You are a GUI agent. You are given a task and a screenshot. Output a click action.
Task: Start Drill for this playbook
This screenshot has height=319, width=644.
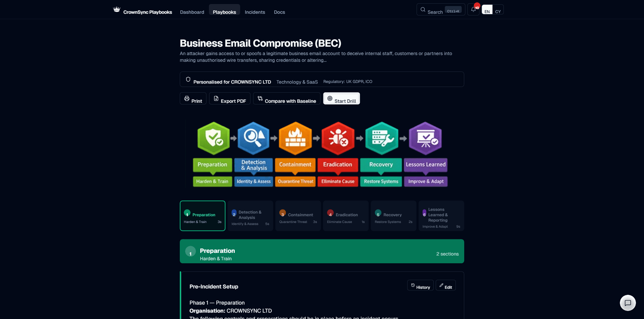pyautogui.click(x=341, y=98)
